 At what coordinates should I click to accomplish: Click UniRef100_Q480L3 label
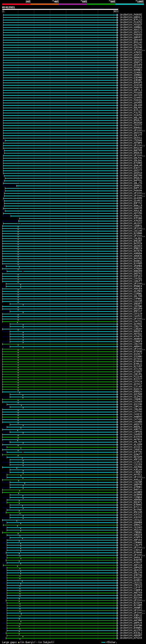pyautogui.click(x=131, y=557)
